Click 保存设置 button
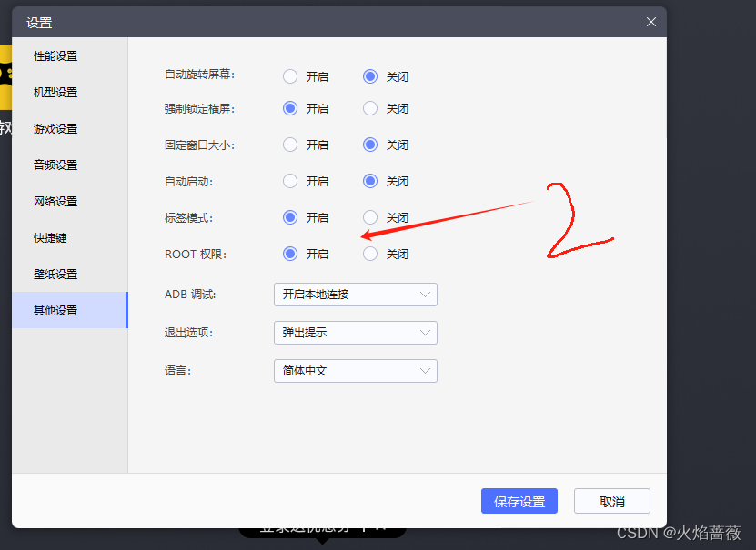The image size is (756, 550). [519, 501]
